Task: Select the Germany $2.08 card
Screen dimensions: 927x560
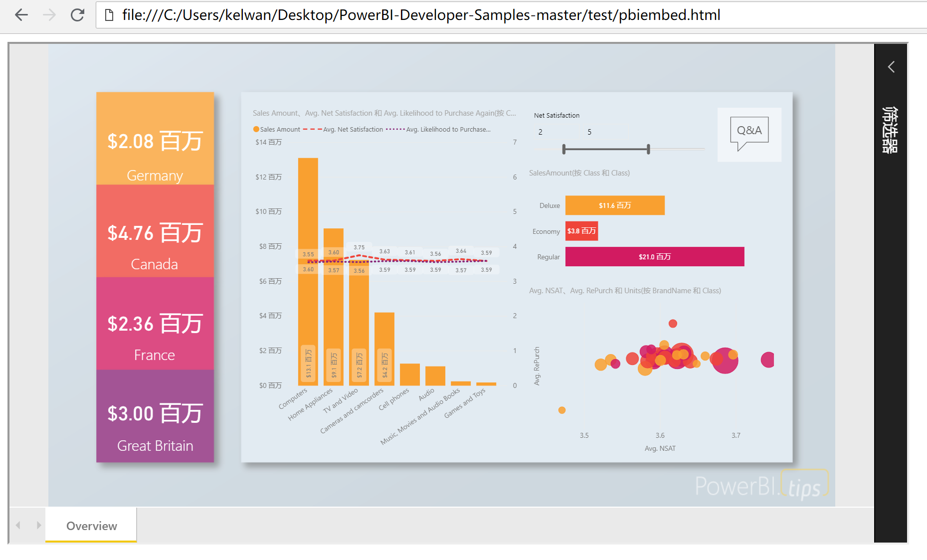Action: point(155,140)
